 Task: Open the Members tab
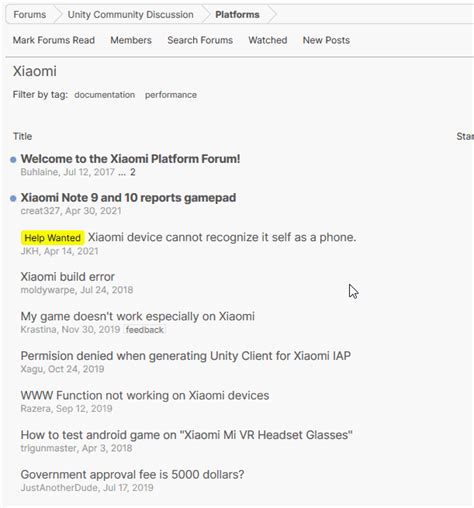click(x=131, y=40)
